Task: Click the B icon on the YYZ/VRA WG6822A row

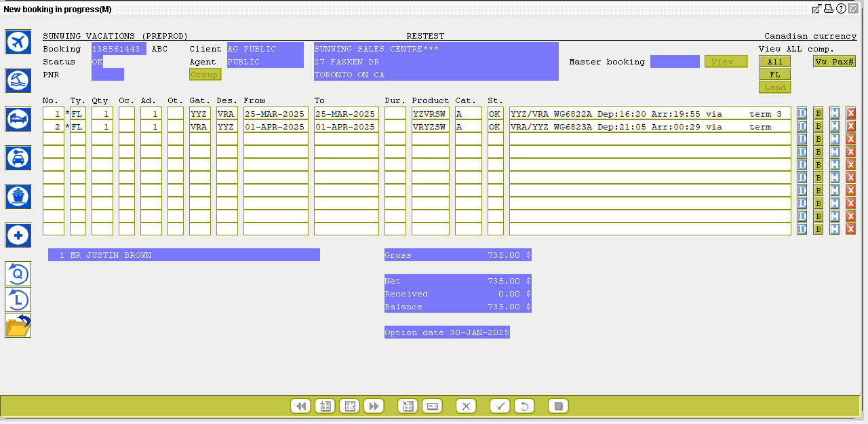Action: (818, 113)
